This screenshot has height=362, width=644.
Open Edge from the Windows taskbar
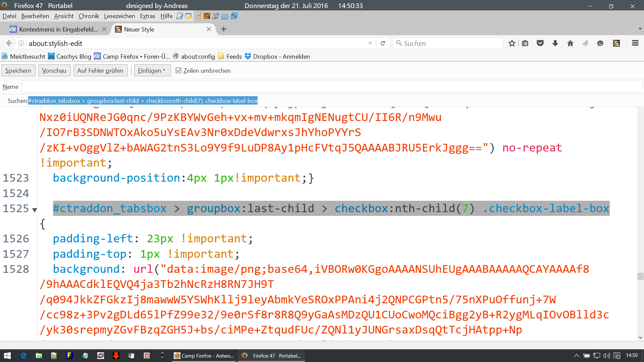23,356
